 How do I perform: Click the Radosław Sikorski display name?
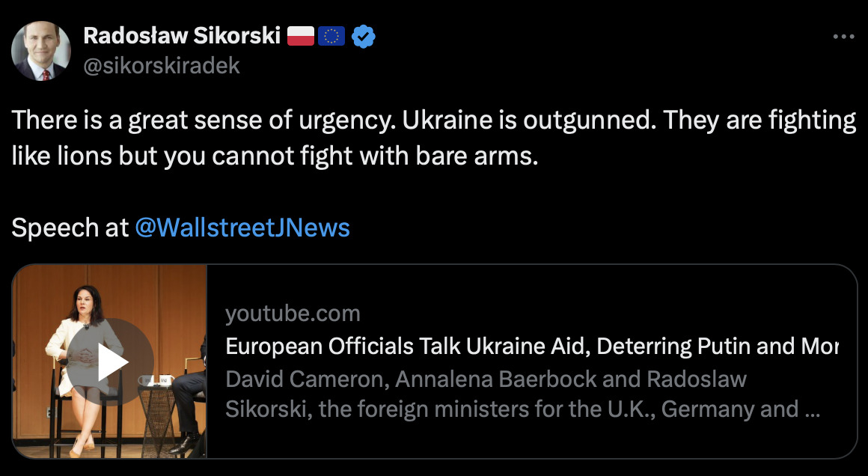tap(181, 35)
